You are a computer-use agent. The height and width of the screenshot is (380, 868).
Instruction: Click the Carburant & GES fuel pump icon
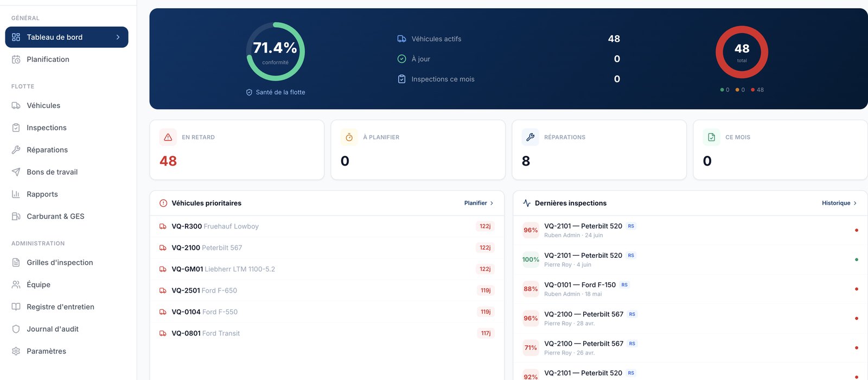[16, 216]
